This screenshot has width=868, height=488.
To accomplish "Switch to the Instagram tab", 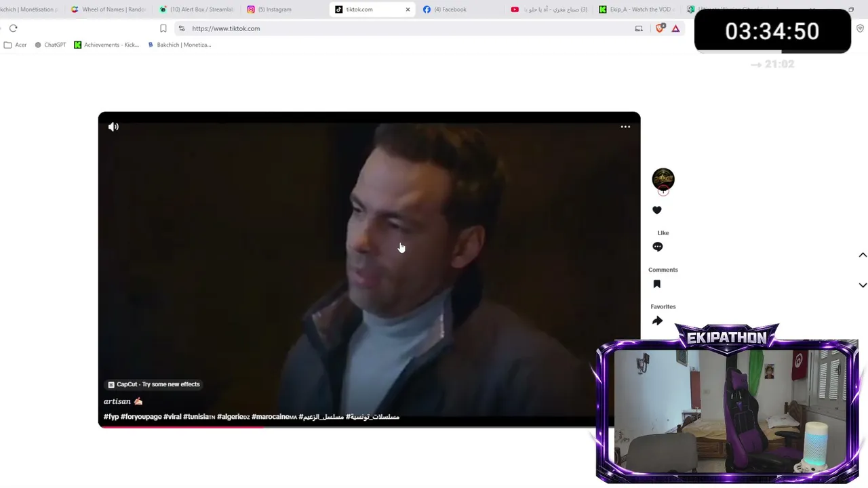I will 285,9.
